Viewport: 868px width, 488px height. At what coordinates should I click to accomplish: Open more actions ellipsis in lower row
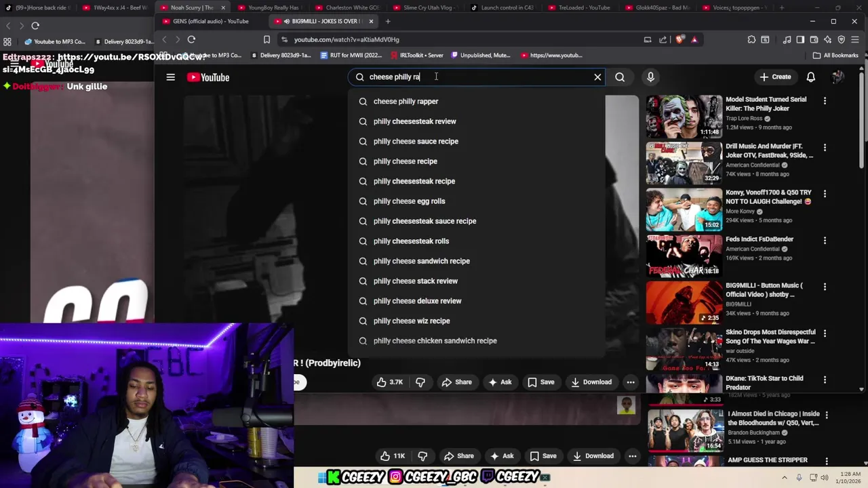click(x=633, y=456)
